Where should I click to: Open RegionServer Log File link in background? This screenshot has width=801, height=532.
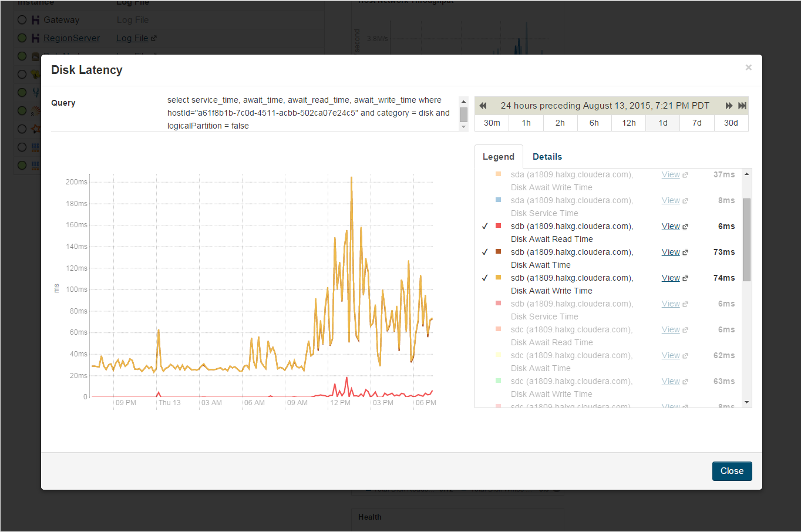point(132,38)
